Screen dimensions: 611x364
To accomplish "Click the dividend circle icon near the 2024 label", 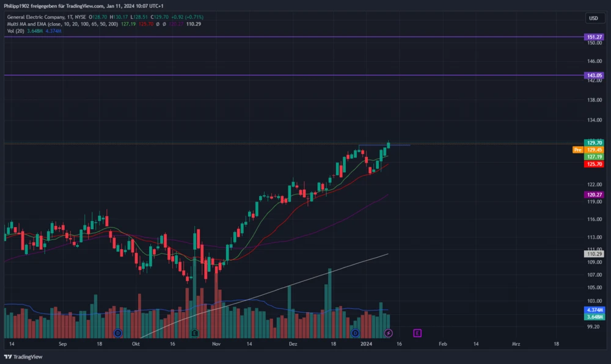I will pos(355,333).
